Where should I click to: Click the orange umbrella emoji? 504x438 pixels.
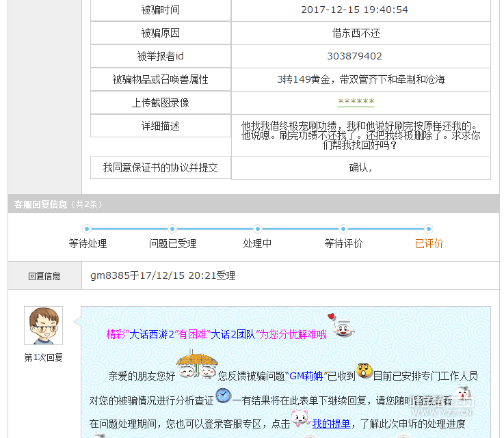point(197,365)
